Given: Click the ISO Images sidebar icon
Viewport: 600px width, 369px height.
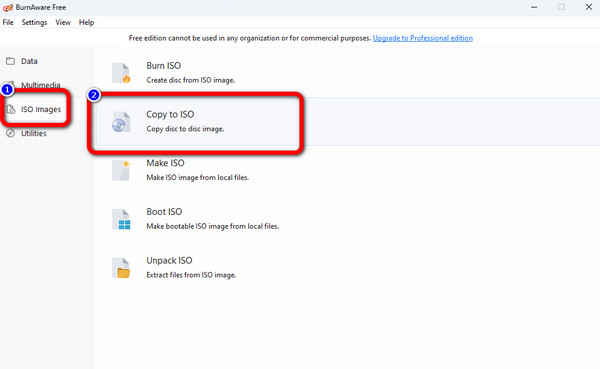Looking at the screenshot, I should point(11,109).
